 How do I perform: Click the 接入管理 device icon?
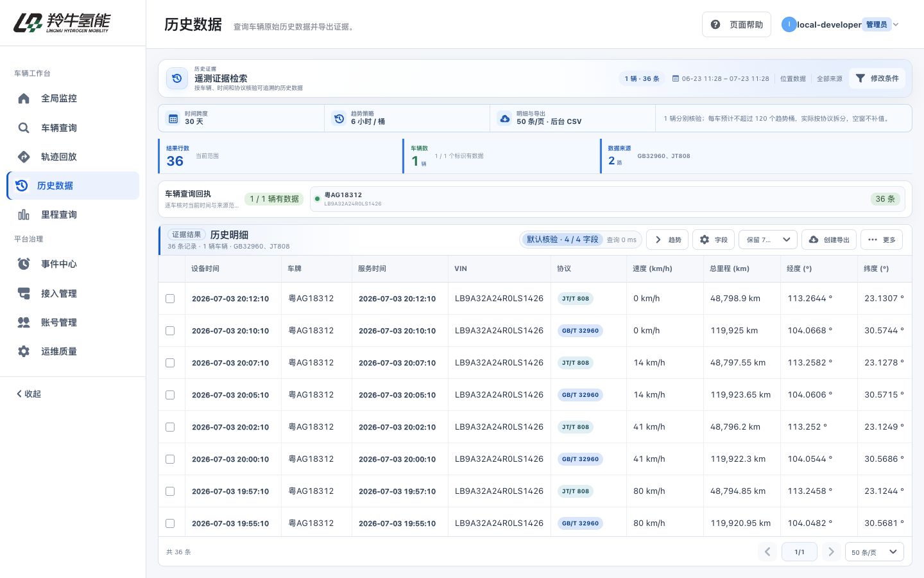coord(24,293)
